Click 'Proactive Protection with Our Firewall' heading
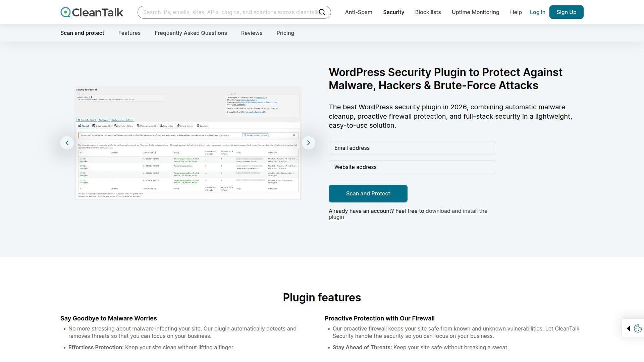644x362 pixels. click(x=380, y=318)
